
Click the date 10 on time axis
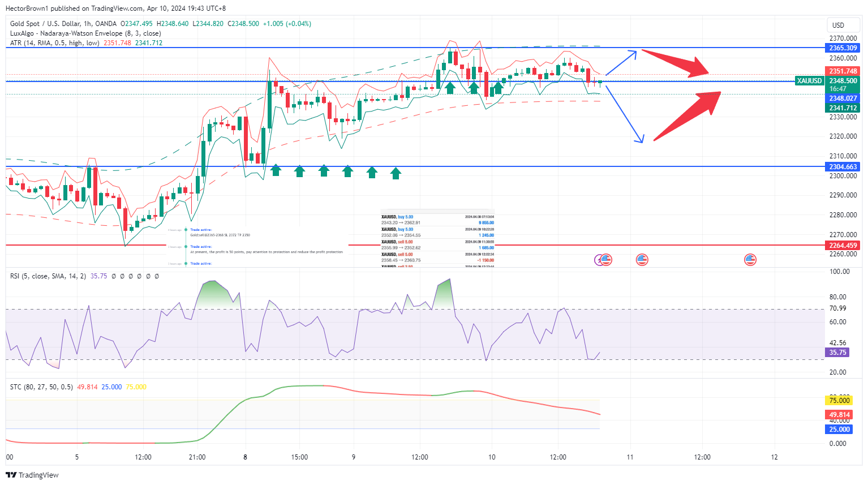point(492,457)
